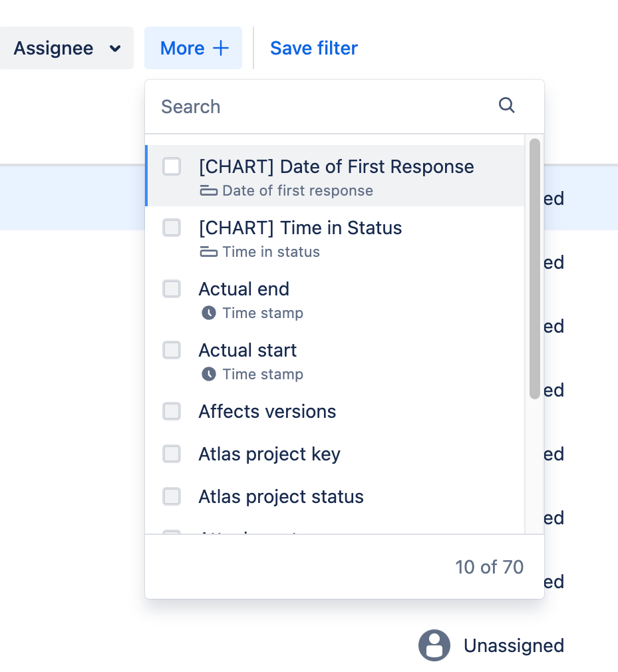Select the Actual start checkbox

click(172, 350)
